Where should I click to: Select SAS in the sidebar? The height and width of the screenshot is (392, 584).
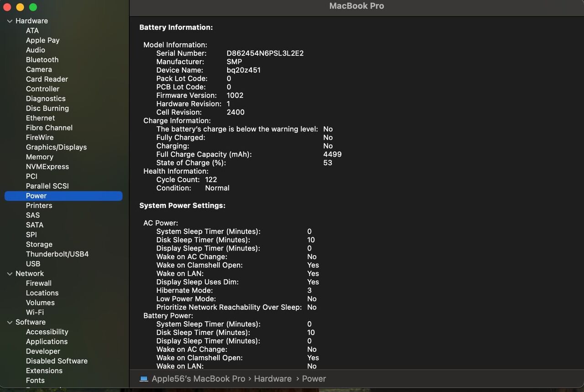(33, 215)
